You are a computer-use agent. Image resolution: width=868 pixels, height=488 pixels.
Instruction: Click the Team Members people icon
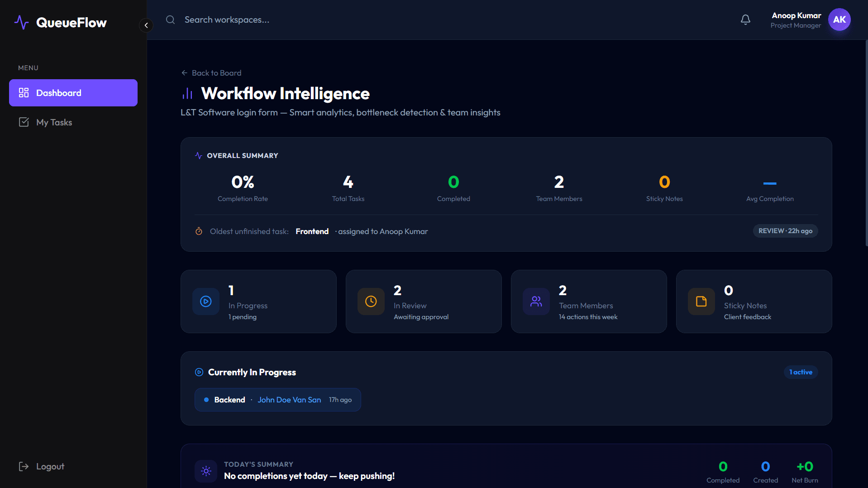point(536,301)
